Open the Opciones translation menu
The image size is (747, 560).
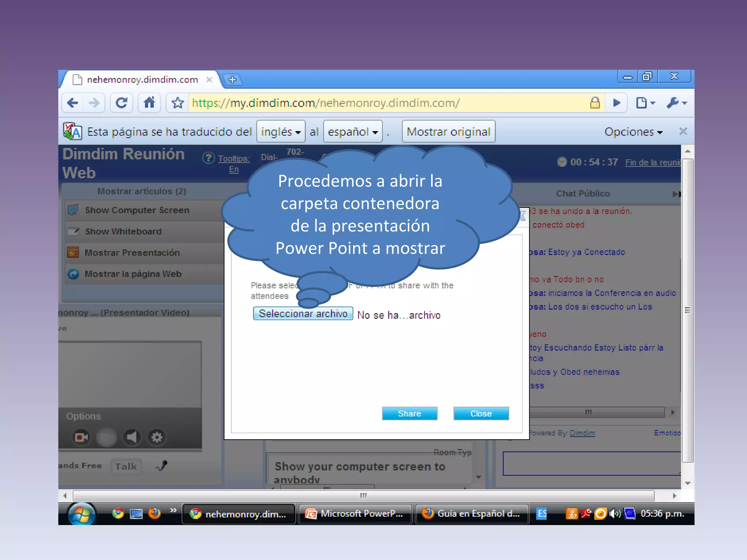coord(633,132)
